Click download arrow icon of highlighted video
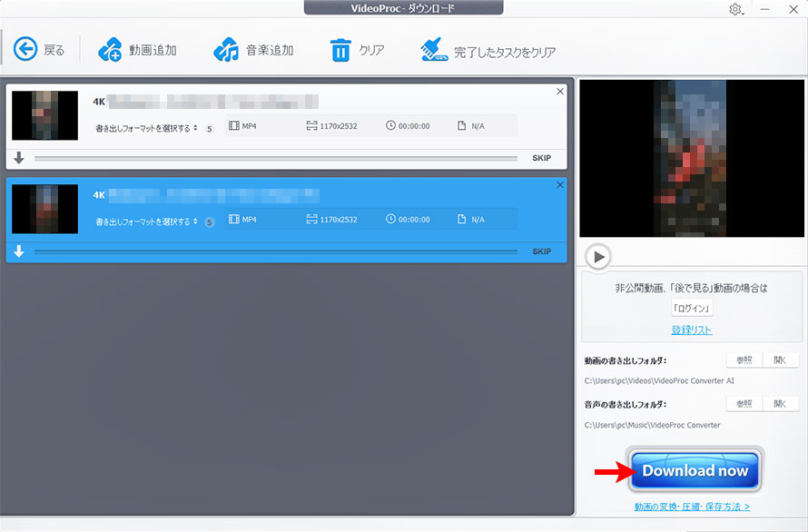The image size is (808, 532). pos(19,251)
